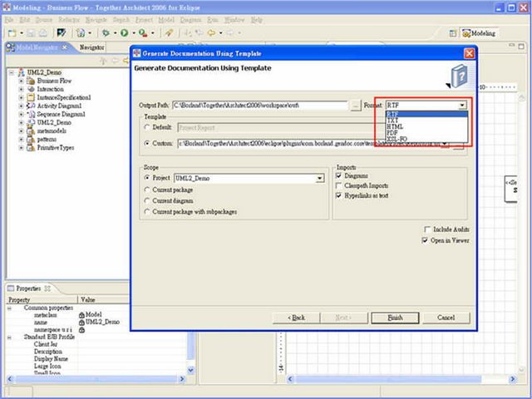Open the Help menu
Screen dimensions: 532x399
(257, 20)
